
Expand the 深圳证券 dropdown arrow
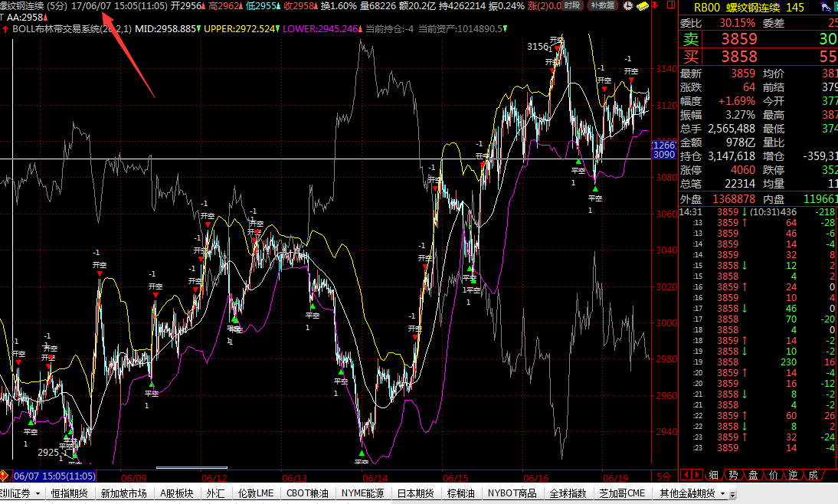tap(38, 494)
